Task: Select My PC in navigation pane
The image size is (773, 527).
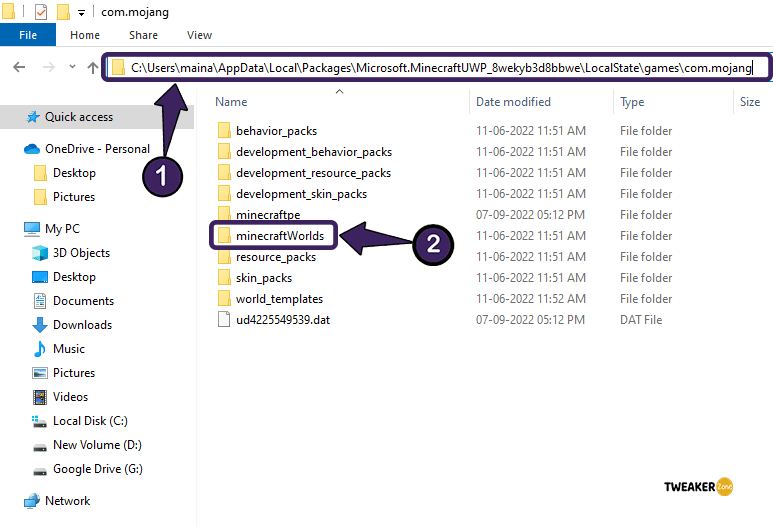Action: [62, 229]
